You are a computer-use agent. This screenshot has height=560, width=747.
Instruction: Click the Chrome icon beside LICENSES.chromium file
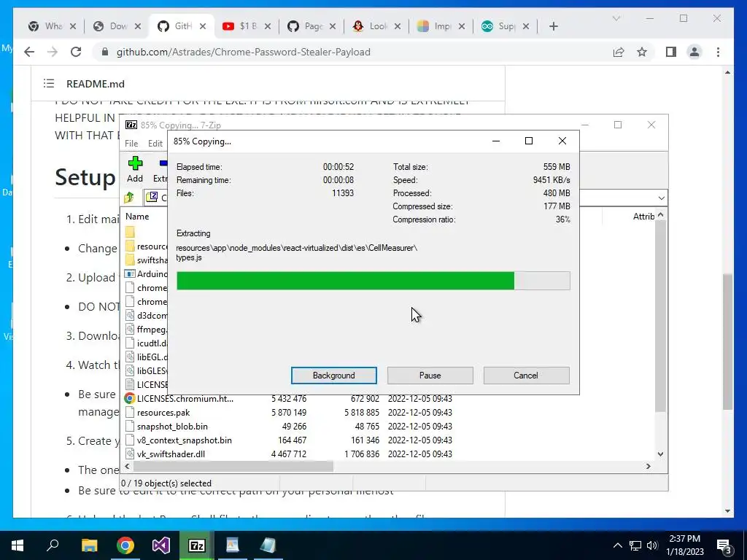130,399
